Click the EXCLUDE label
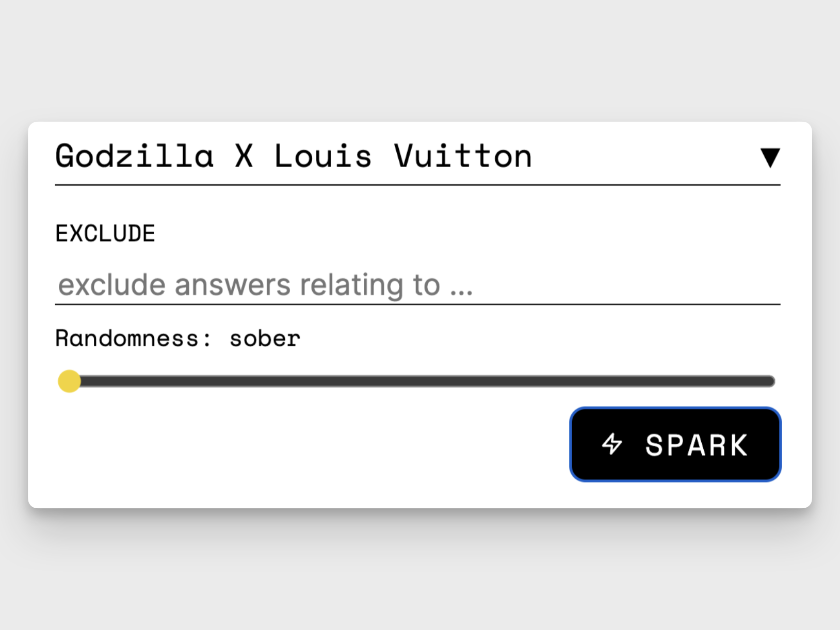840x630 pixels. tap(105, 234)
